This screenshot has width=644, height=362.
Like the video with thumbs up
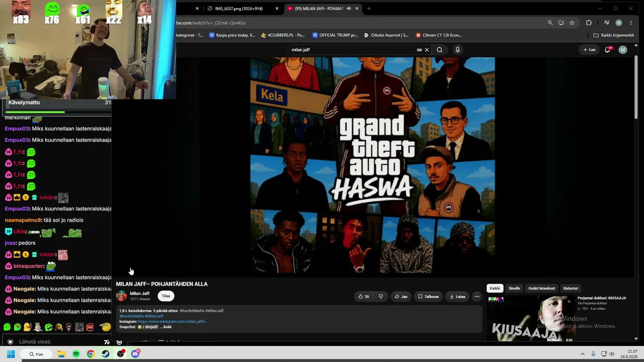coord(363,297)
